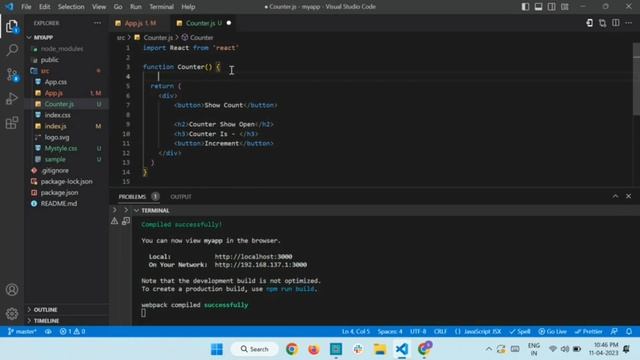
Task: Open Firefox from the taskbar
Action: (x=313, y=349)
